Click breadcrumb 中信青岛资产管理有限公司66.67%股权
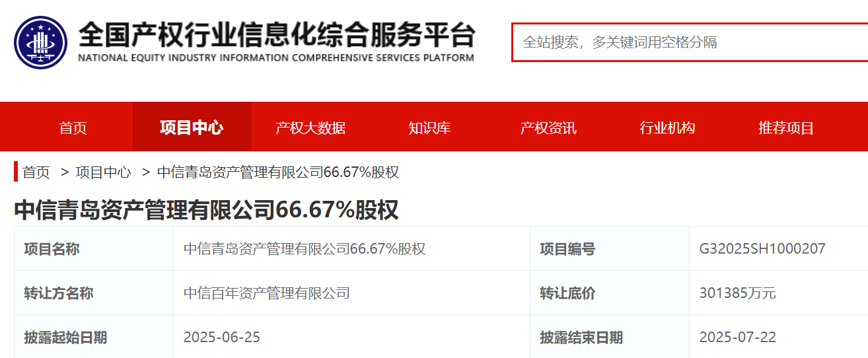 click(x=278, y=172)
